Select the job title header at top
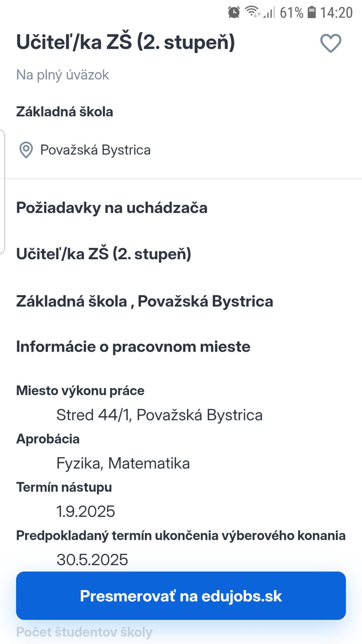Screen dimensions: 362x644 point(125,42)
